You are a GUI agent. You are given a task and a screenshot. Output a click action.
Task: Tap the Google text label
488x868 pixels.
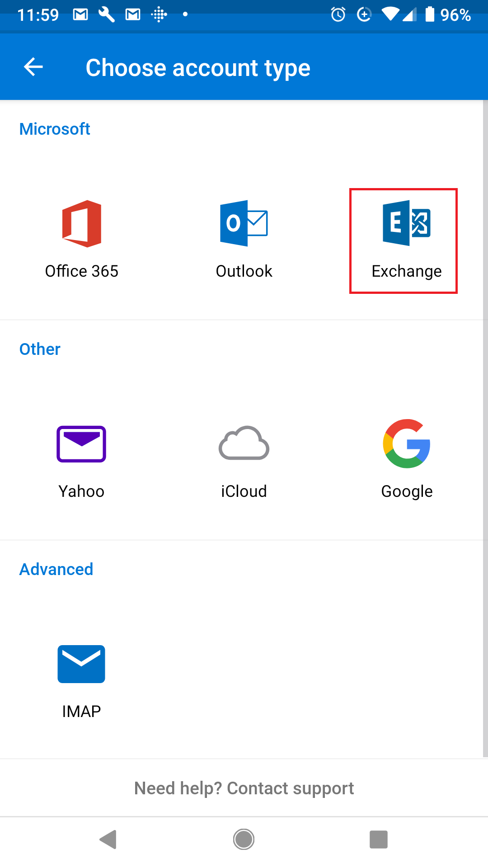tap(407, 491)
